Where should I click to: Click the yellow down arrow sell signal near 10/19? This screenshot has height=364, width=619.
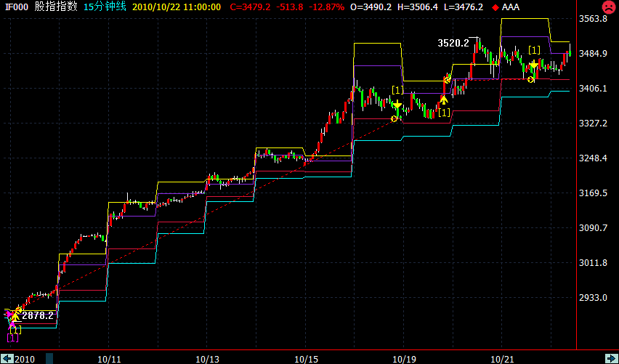(x=397, y=105)
